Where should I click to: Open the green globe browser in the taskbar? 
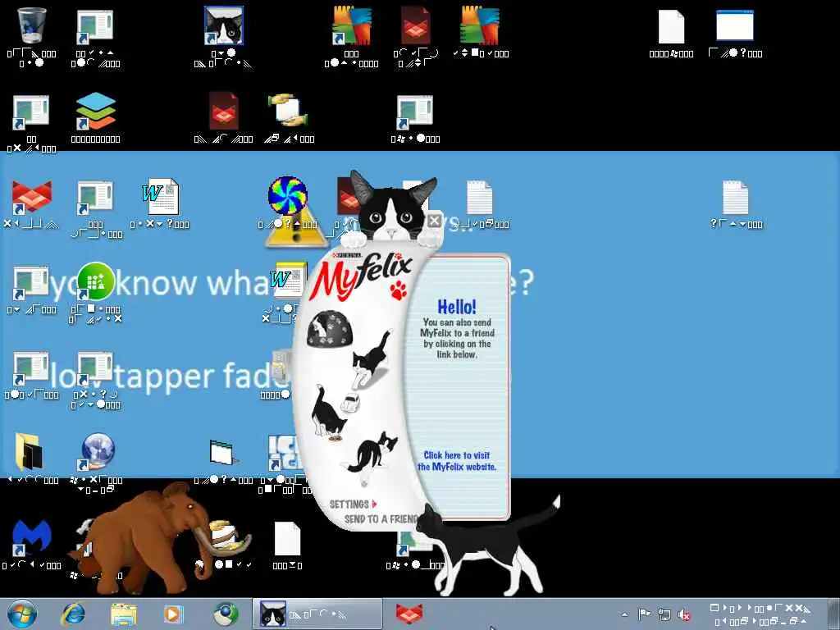226,614
